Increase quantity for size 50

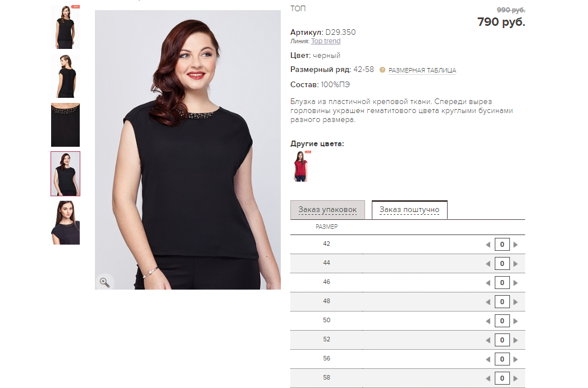click(516, 321)
